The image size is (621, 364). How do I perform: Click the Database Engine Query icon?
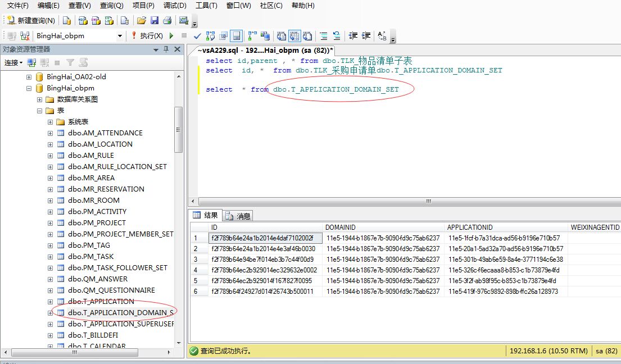pyautogui.click(x=67, y=20)
